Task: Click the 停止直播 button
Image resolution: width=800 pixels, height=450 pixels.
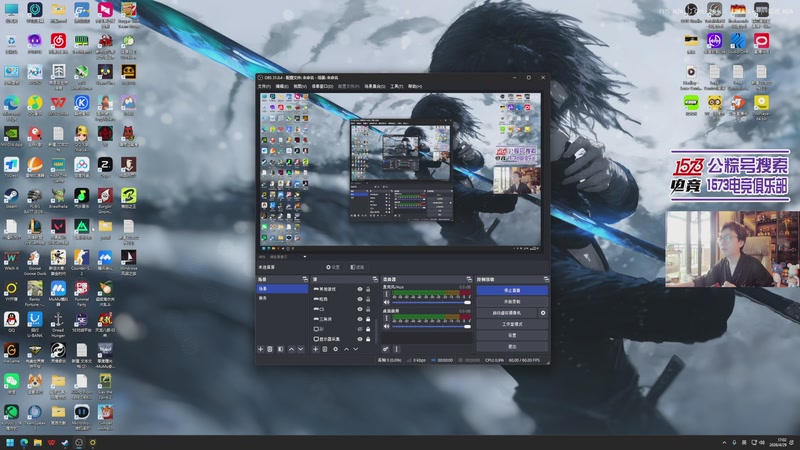Action: 512,290
